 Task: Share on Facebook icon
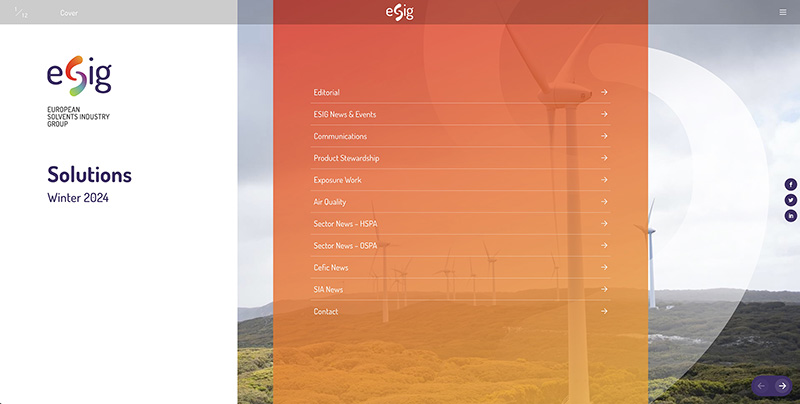tap(791, 184)
